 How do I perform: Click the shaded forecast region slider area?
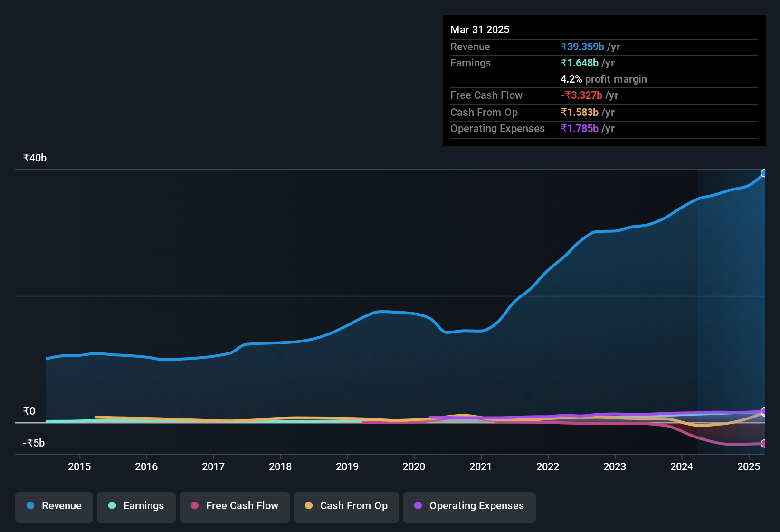[732, 309]
